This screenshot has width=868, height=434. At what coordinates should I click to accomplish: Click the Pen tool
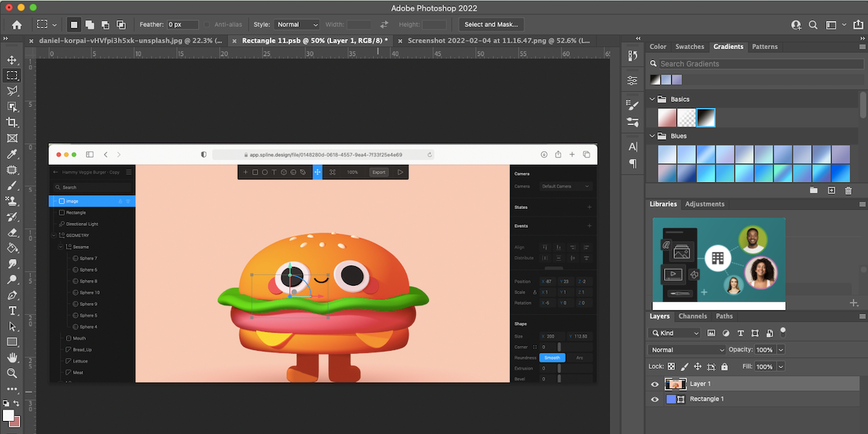12,295
